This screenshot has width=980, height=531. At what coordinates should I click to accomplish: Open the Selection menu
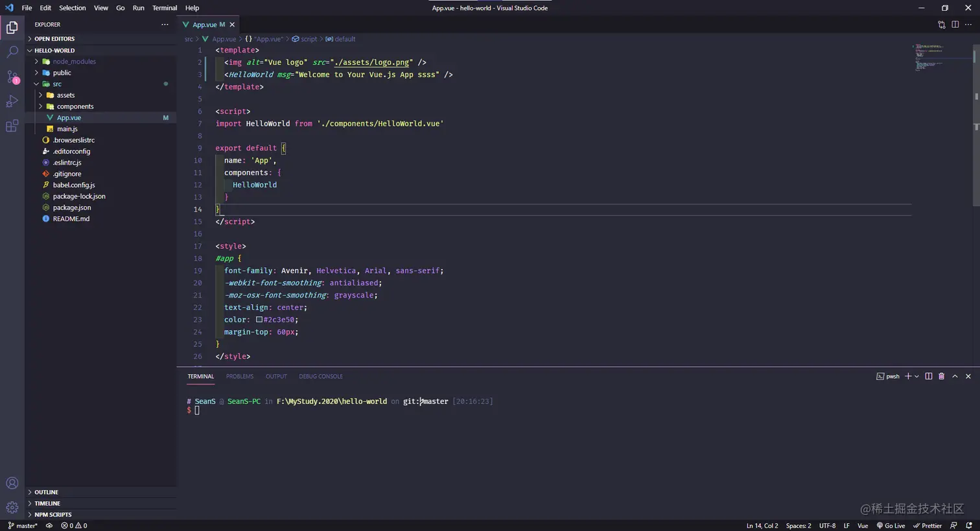(73, 8)
